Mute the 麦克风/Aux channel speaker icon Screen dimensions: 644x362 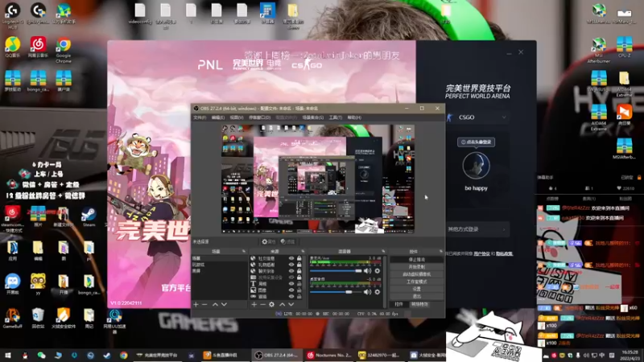[x=367, y=271]
